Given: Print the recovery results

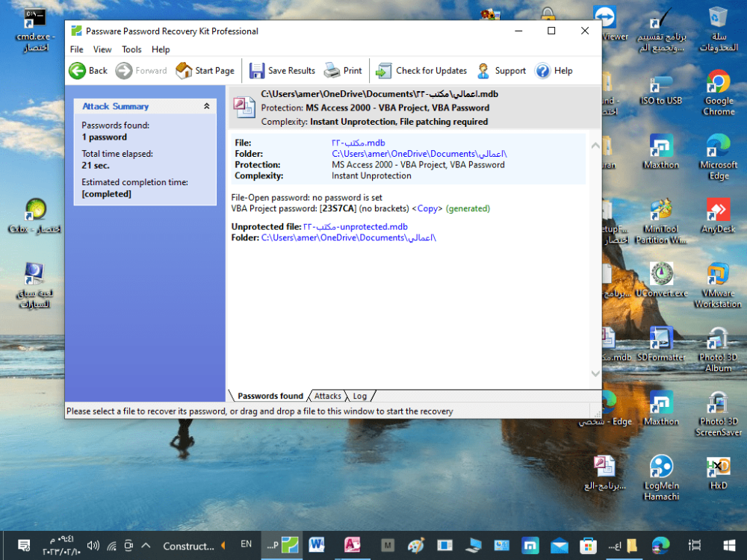Looking at the screenshot, I should [x=343, y=71].
